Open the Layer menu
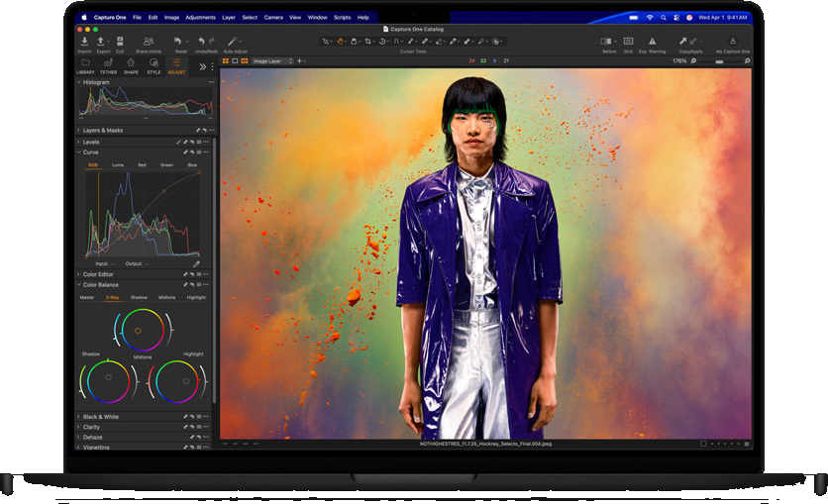The width and height of the screenshot is (828, 504). (x=229, y=18)
